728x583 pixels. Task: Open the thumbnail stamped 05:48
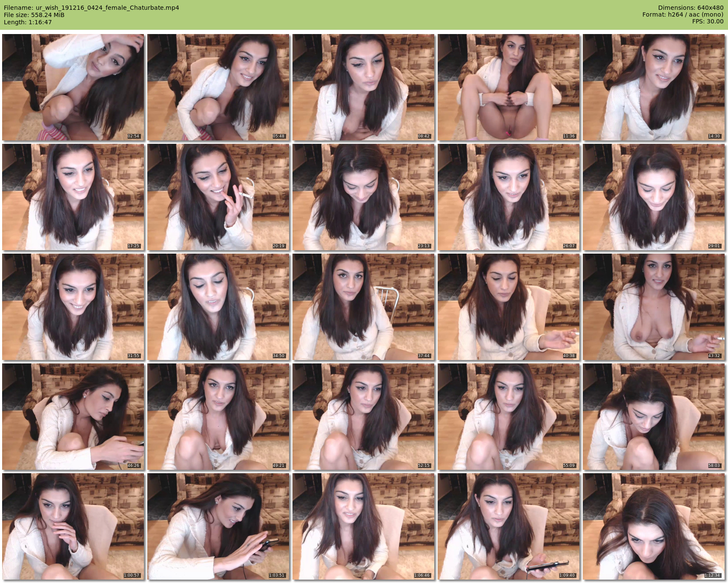[x=218, y=87]
